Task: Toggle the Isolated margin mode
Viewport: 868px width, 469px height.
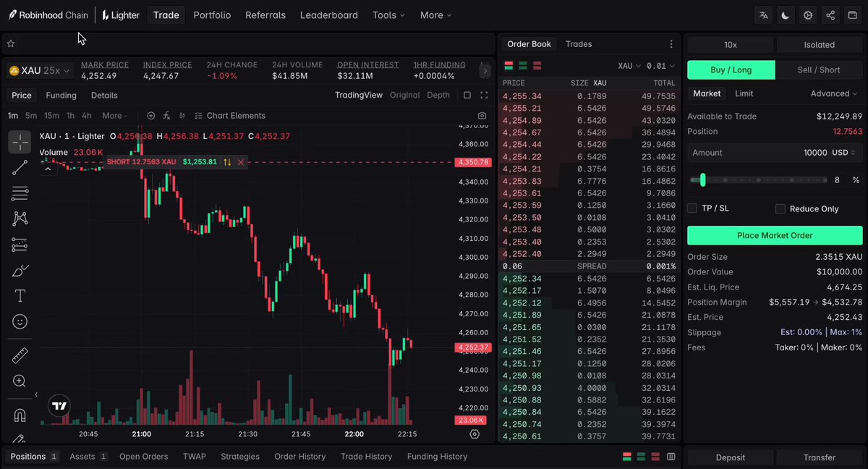Action: click(820, 45)
